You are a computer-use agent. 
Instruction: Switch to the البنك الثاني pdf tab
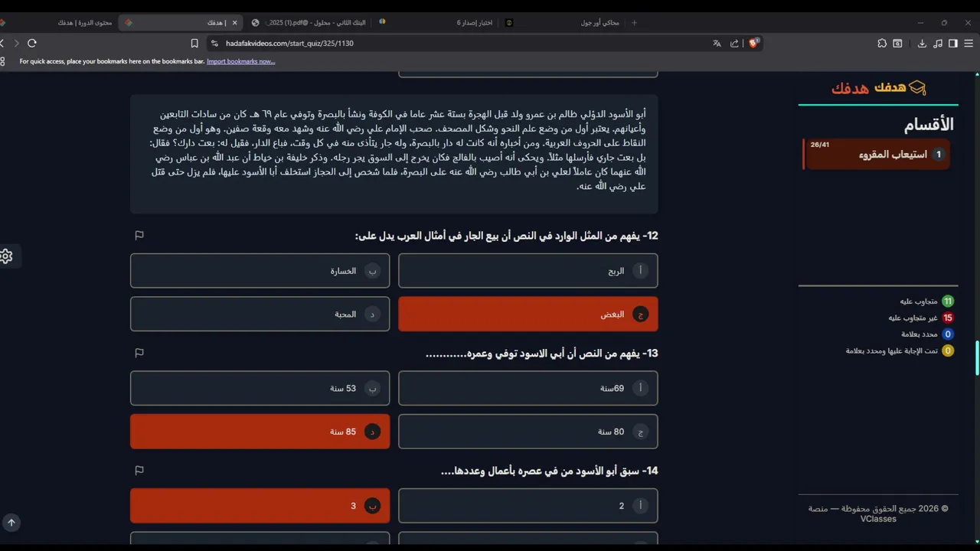309,23
